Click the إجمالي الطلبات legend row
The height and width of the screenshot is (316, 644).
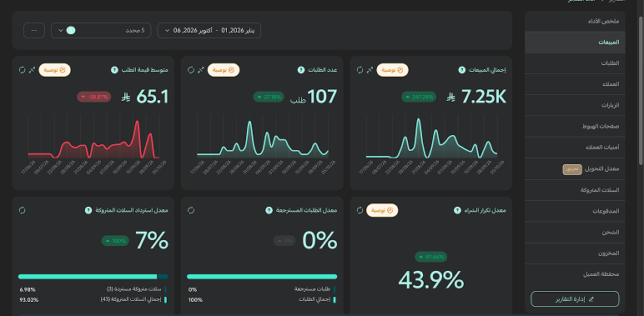(262, 299)
